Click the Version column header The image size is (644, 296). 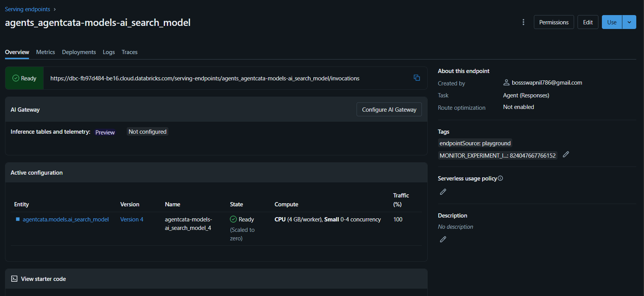[130, 204]
